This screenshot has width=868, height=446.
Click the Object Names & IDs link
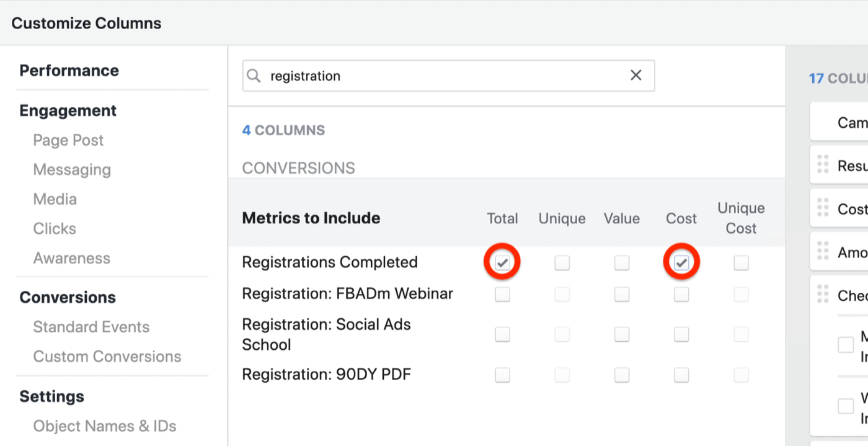pyautogui.click(x=104, y=426)
